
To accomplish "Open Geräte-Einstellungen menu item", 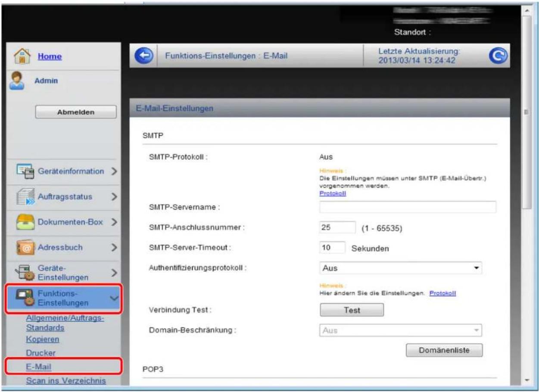I will tap(62, 273).
